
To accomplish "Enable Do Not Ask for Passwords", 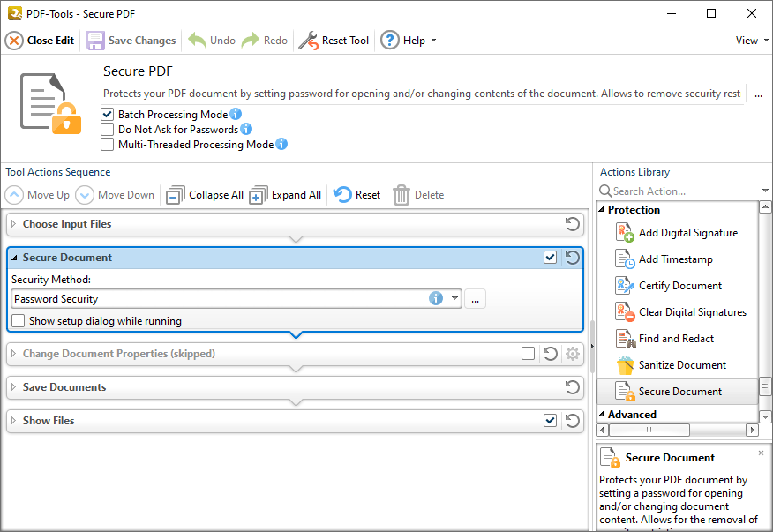I will pyautogui.click(x=107, y=129).
